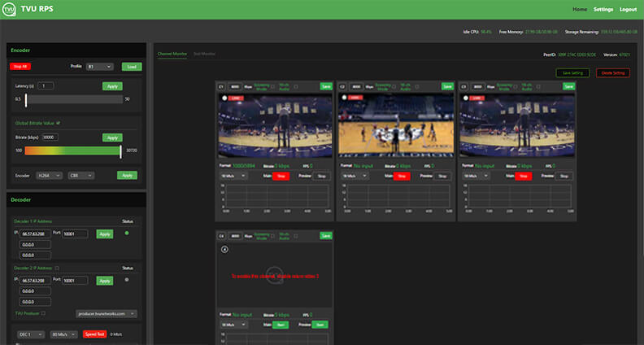Stop the Preview on channel C2

[442, 176]
